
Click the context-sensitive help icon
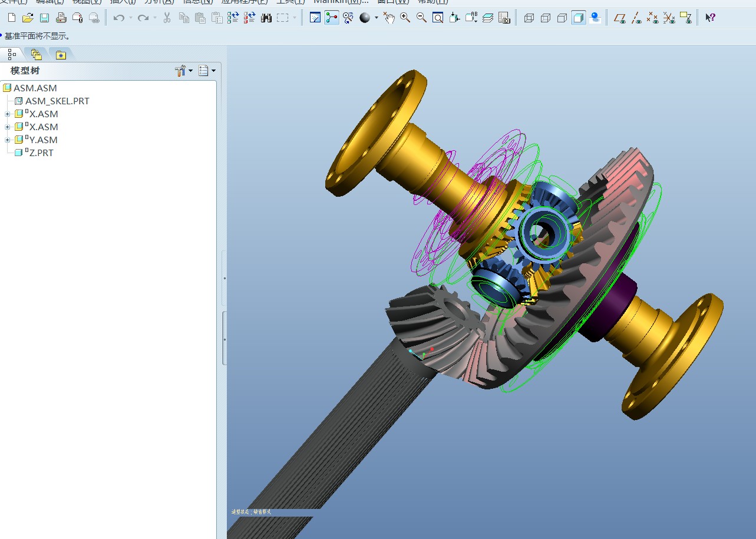coord(711,18)
